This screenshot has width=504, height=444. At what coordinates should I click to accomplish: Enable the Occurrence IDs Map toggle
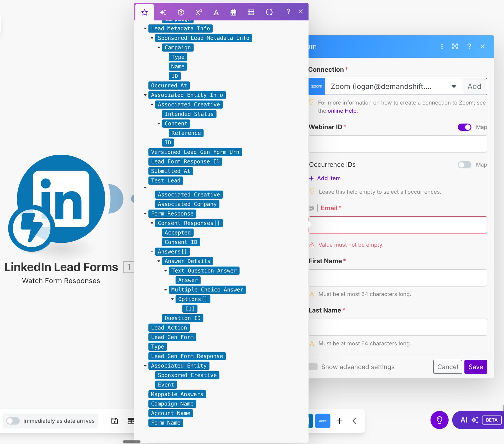[x=464, y=165]
